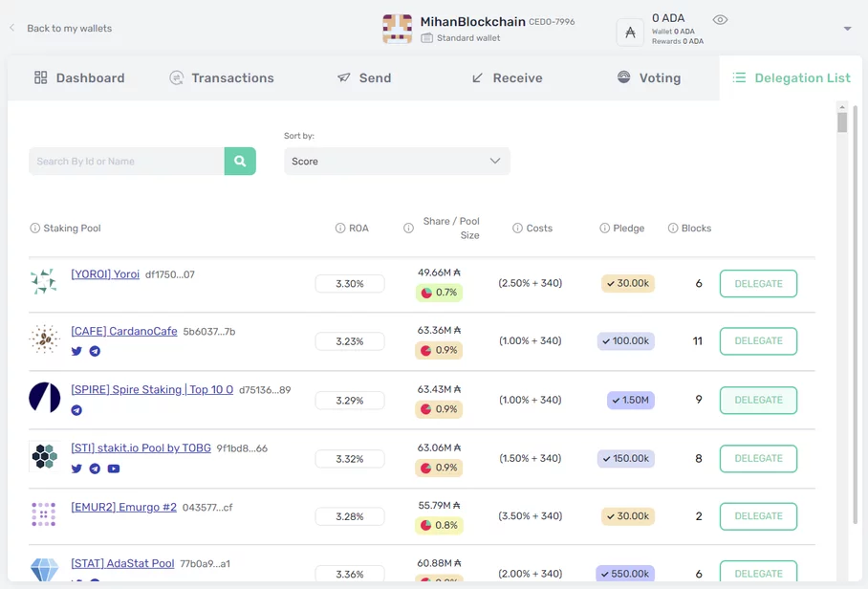Switch to the Transactions tab
868x589 pixels.
click(222, 78)
